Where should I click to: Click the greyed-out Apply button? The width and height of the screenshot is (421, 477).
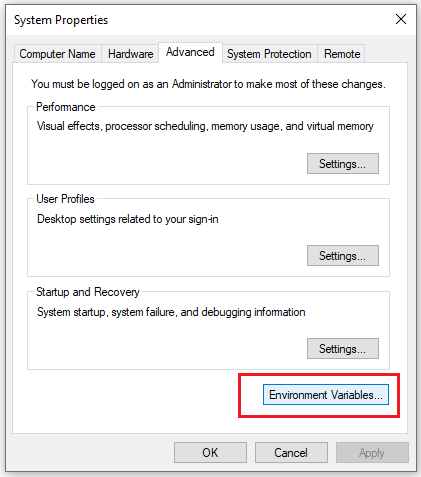tap(372, 453)
